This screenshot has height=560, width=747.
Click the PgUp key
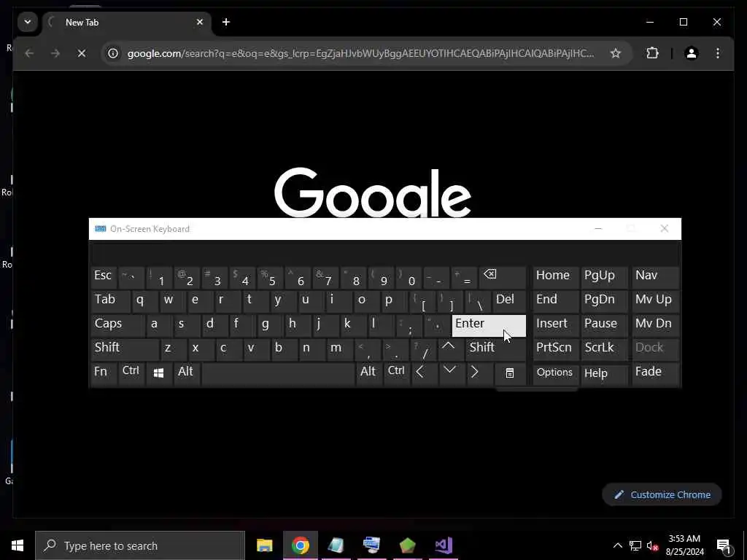[x=603, y=276]
